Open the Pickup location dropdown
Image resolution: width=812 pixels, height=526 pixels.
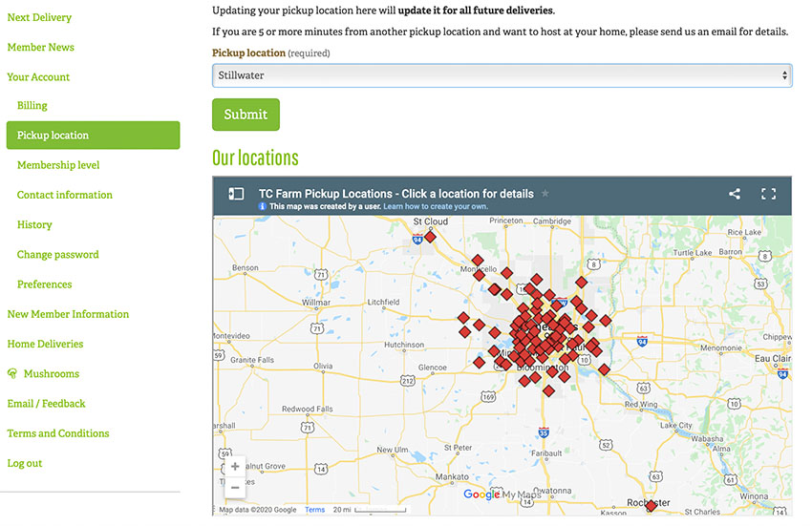click(502, 75)
